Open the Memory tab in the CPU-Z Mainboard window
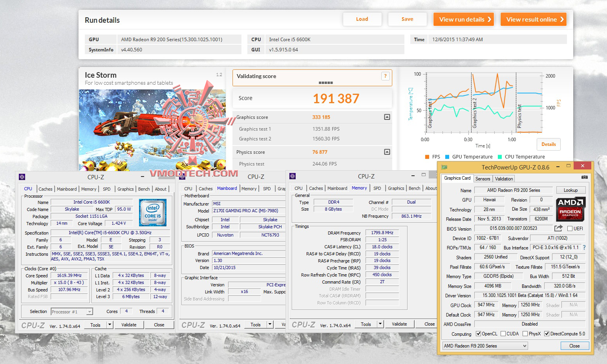 click(x=249, y=189)
